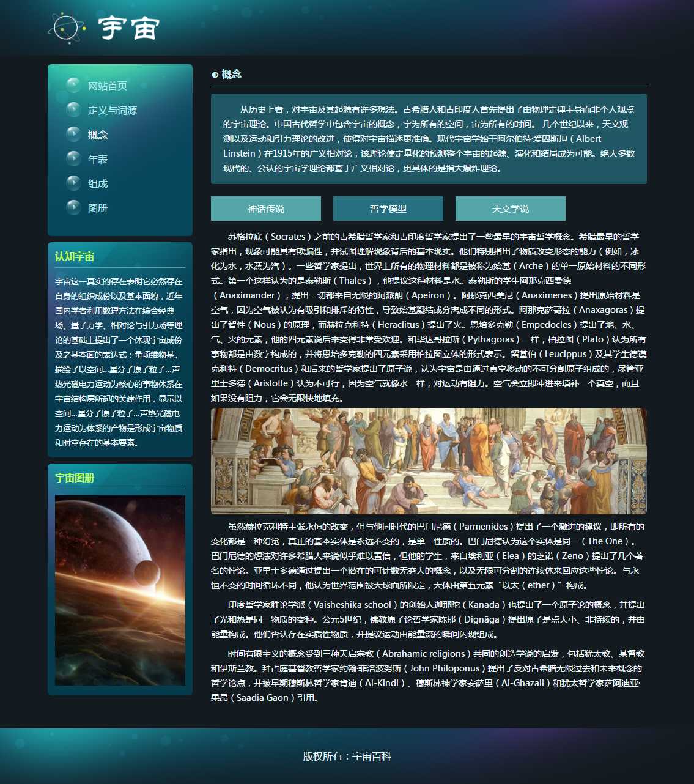
Task: Click the planet sunrise image in 宇宙图册
Action: click(x=120, y=590)
